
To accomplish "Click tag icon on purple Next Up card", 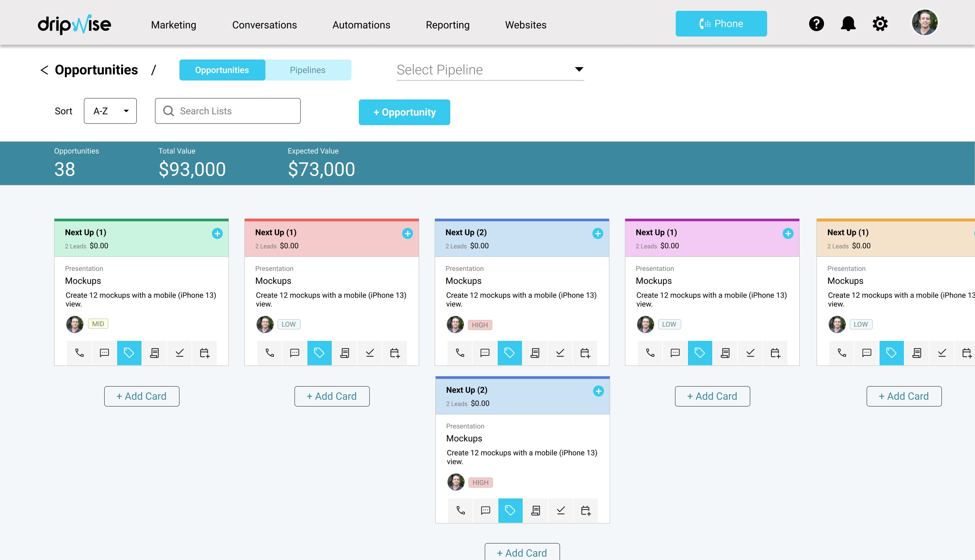I will (x=700, y=353).
